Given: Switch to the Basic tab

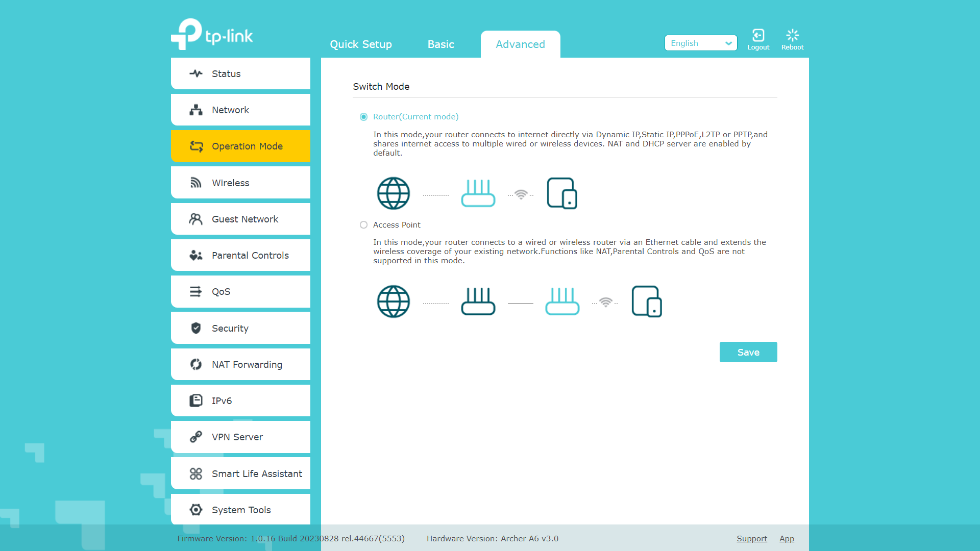Looking at the screenshot, I should tap(440, 44).
